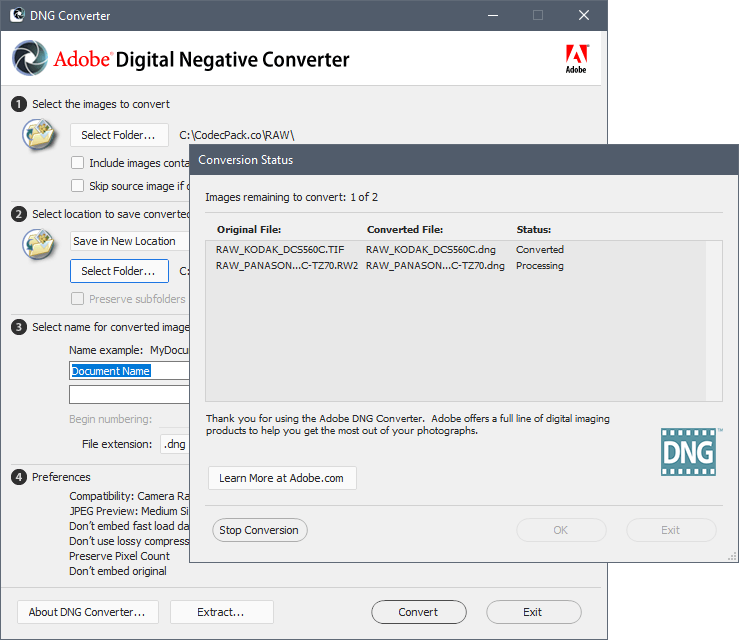This screenshot has height=640, width=739.
Task: Click the 'Converted' status entry
Action: (x=540, y=249)
